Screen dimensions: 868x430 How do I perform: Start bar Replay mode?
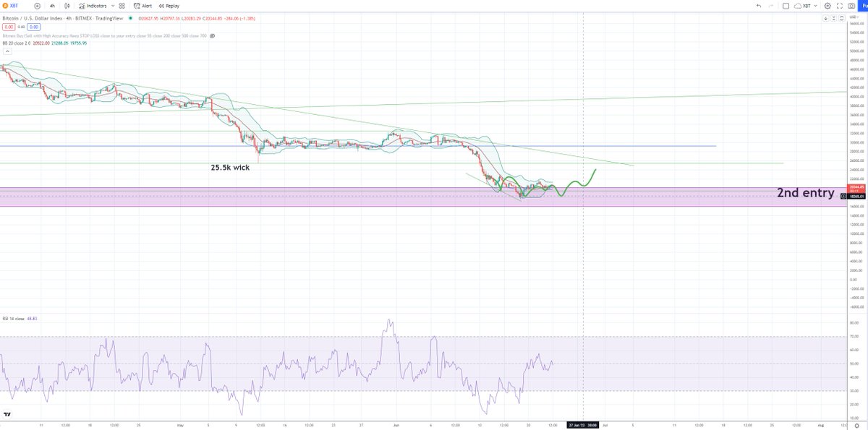point(169,6)
